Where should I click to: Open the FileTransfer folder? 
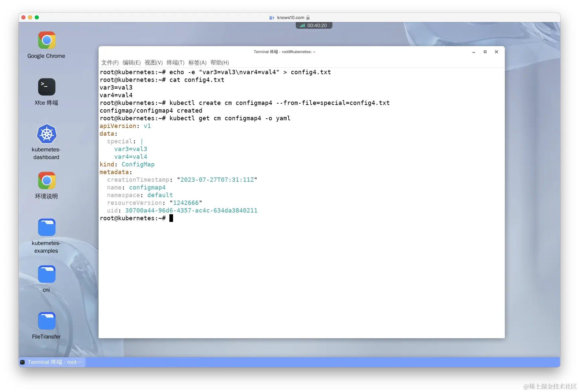[46, 321]
